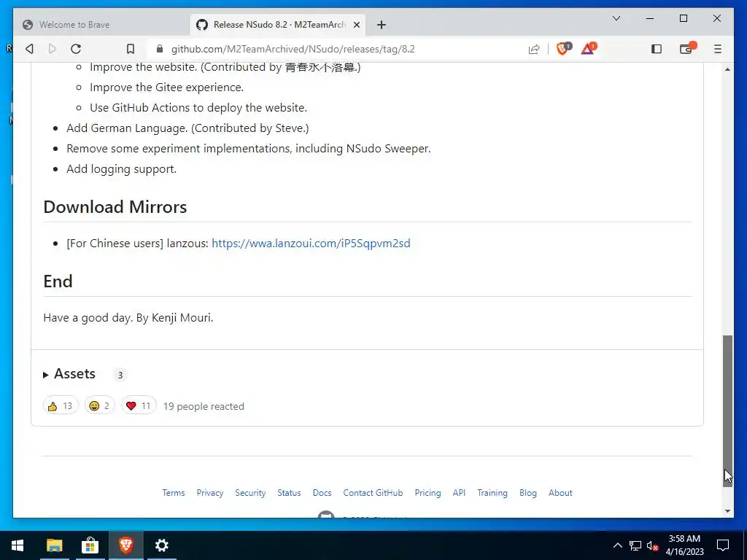Click the lock icon for site information

coord(160,49)
